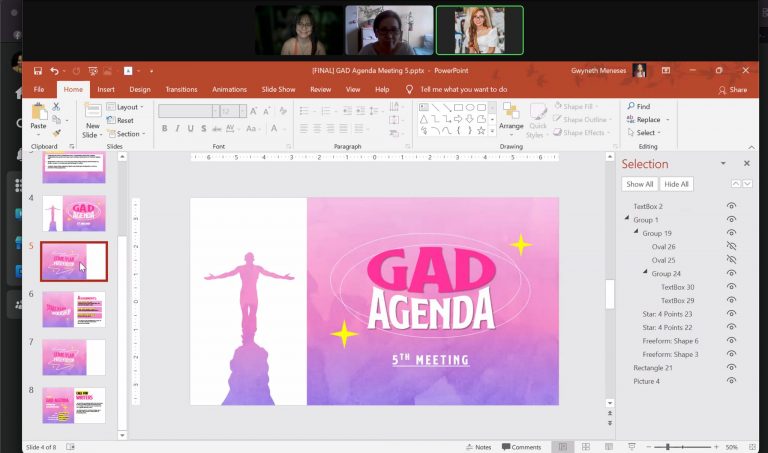Toggle visibility of Picture 4

pyautogui.click(x=731, y=381)
